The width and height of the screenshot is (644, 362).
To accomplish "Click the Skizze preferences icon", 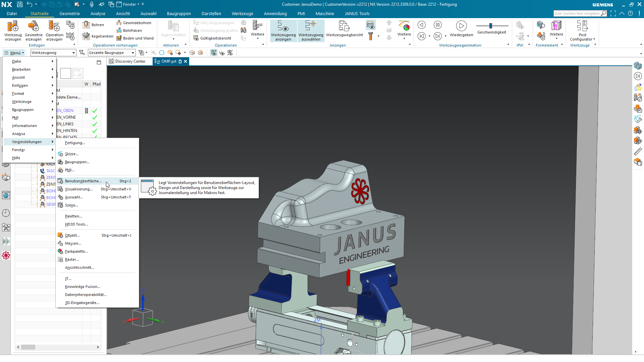I will click(60, 154).
